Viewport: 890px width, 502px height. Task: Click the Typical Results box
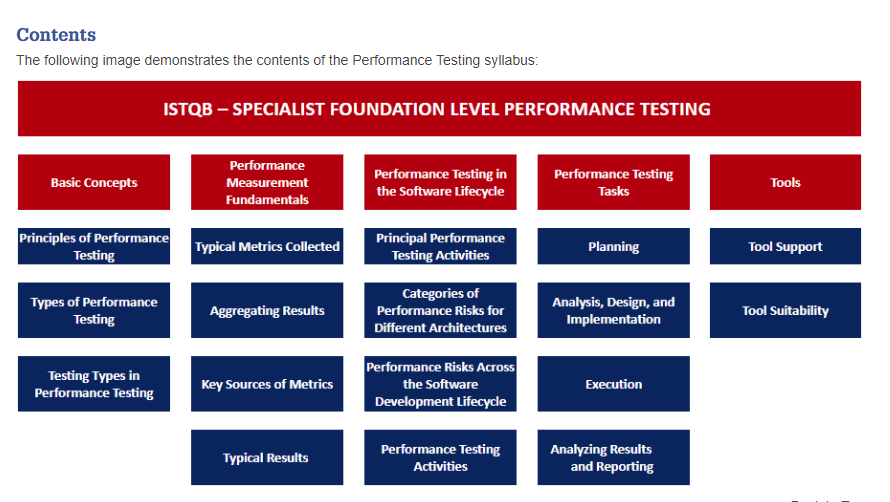[267, 457]
